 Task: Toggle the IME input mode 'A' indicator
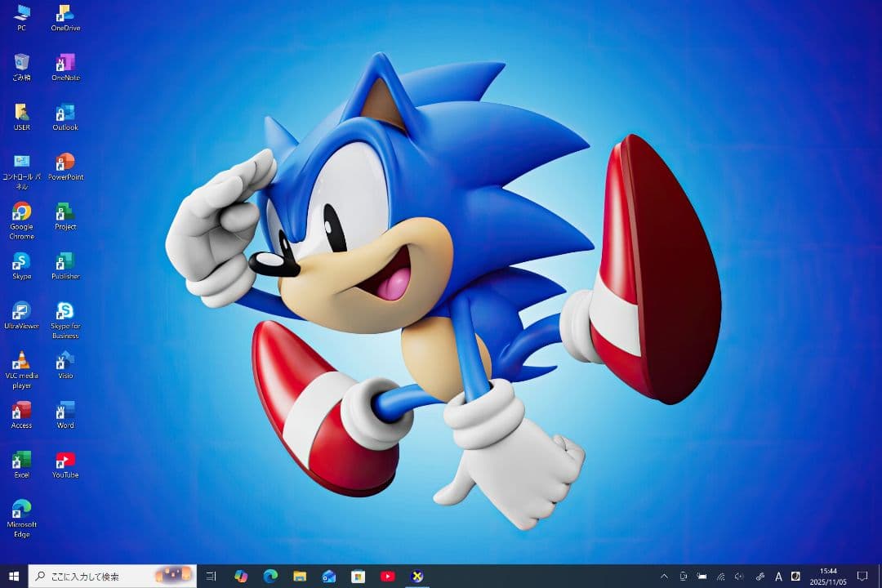pos(778,577)
